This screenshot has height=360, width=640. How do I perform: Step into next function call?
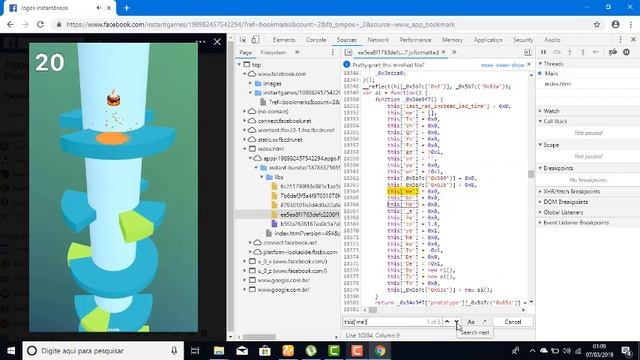point(570,52)
